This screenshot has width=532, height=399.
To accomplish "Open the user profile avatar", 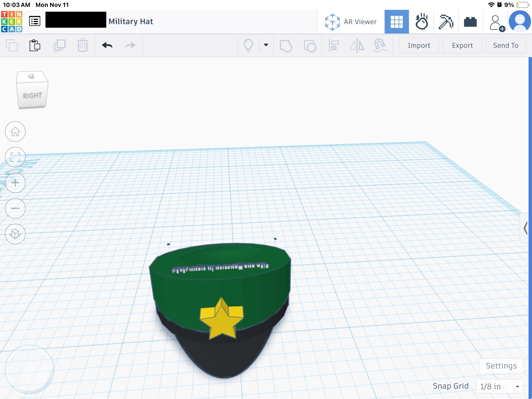I will 520,22.
